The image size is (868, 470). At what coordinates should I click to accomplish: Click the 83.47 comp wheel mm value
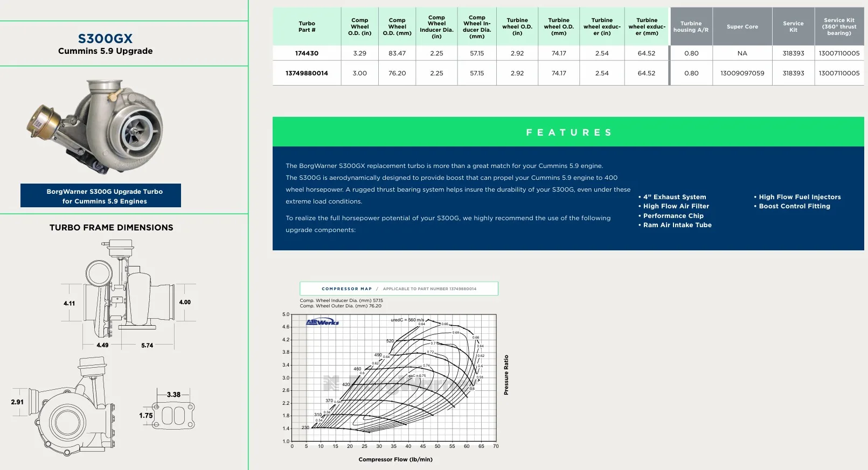pos(397,53)
